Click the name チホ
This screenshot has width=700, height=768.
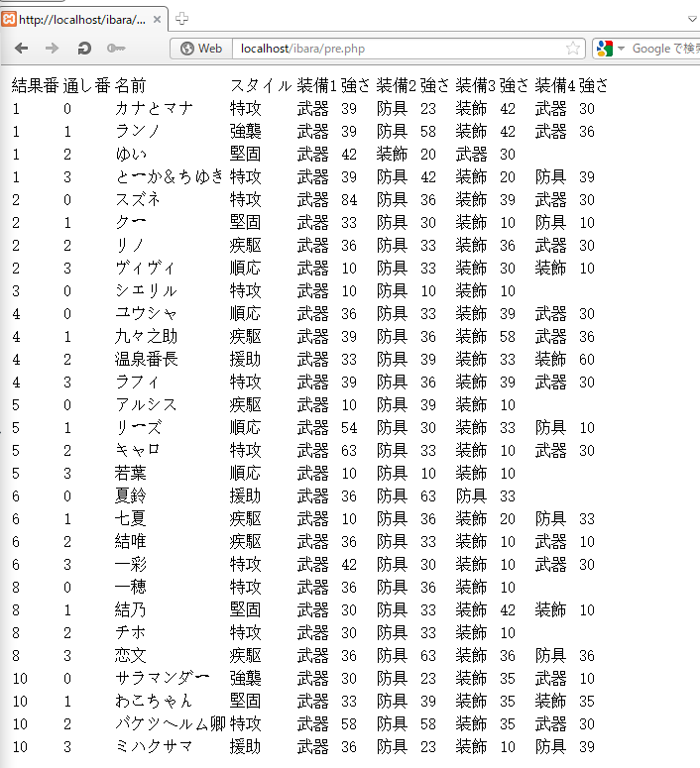coord(131,633)
